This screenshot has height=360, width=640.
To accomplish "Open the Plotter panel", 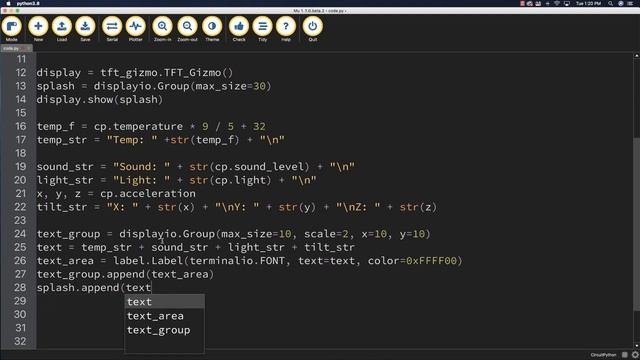I will [x=136, y=29].
